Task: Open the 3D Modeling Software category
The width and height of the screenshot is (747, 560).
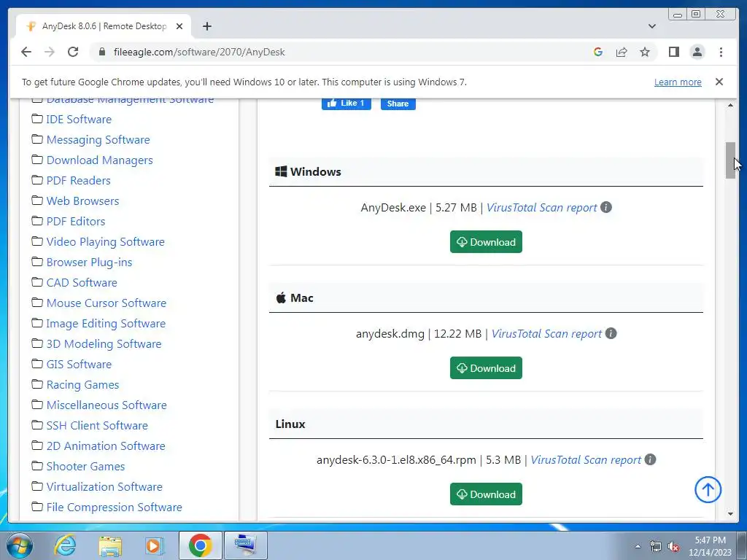Action: 104,344
